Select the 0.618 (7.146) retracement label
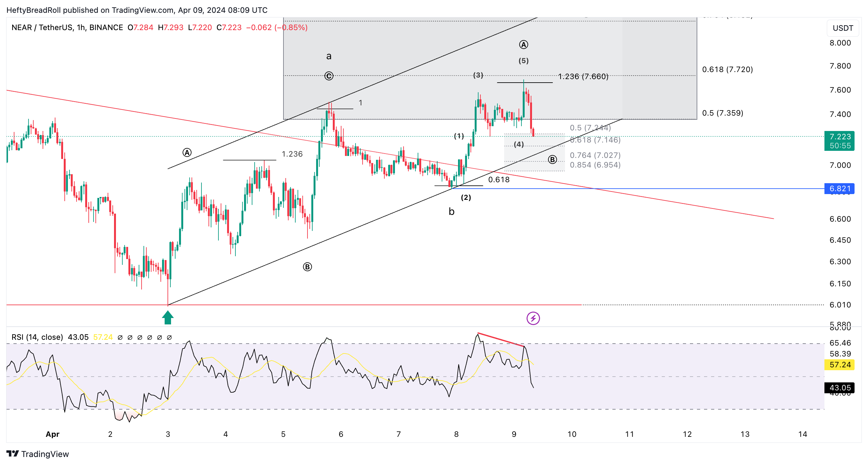 pyautogui.click(x=595, y=140)
